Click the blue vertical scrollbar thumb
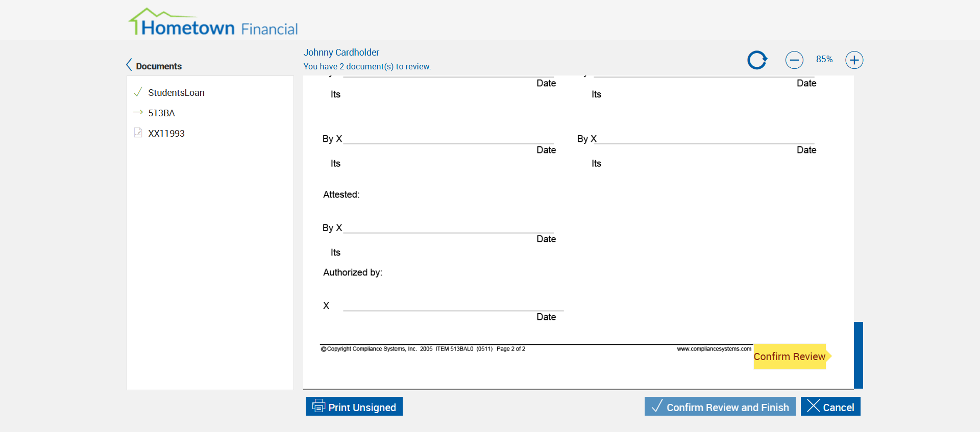Viewport: 980px width, 432px height. tap(859, 355)
